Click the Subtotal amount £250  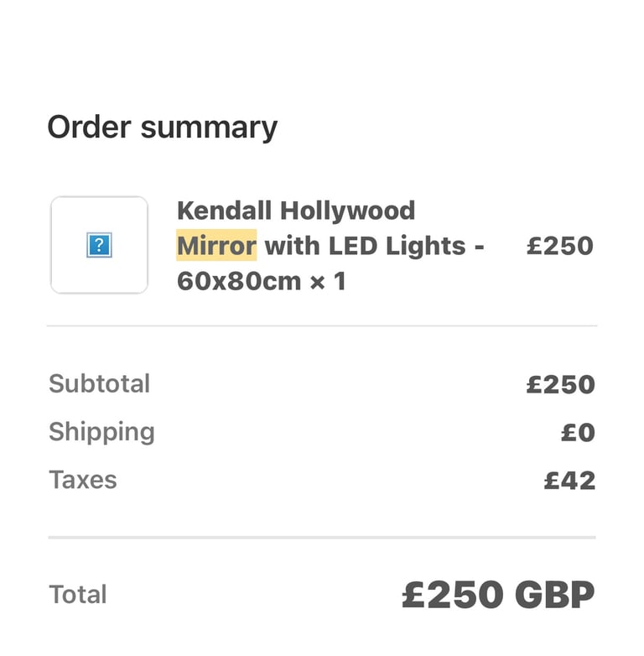click(560, 384)
